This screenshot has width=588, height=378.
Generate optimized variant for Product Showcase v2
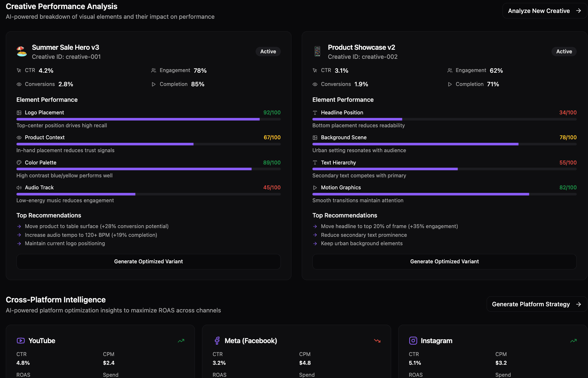[444, 261]
